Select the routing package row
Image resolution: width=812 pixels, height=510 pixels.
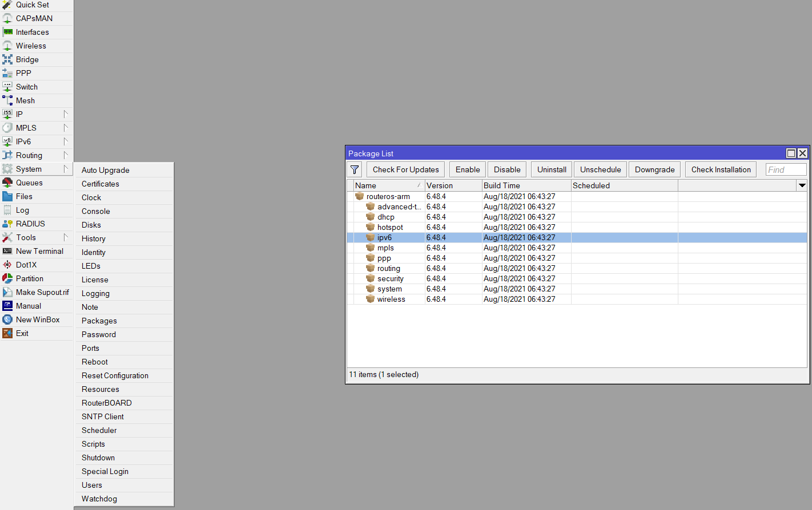pos(577,268)
